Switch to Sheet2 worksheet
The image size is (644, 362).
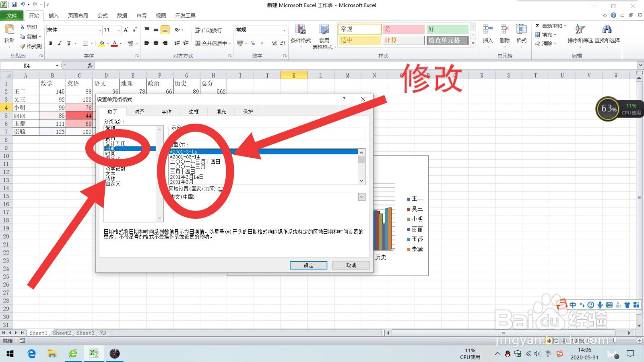pyautogui.click(x=62, y=333)
